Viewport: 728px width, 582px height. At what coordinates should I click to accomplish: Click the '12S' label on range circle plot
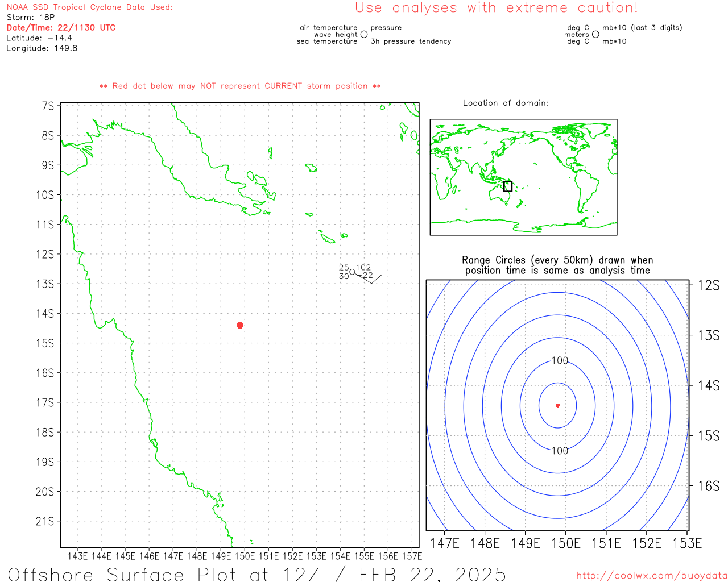pyautogui.click(x=709, y=285)
